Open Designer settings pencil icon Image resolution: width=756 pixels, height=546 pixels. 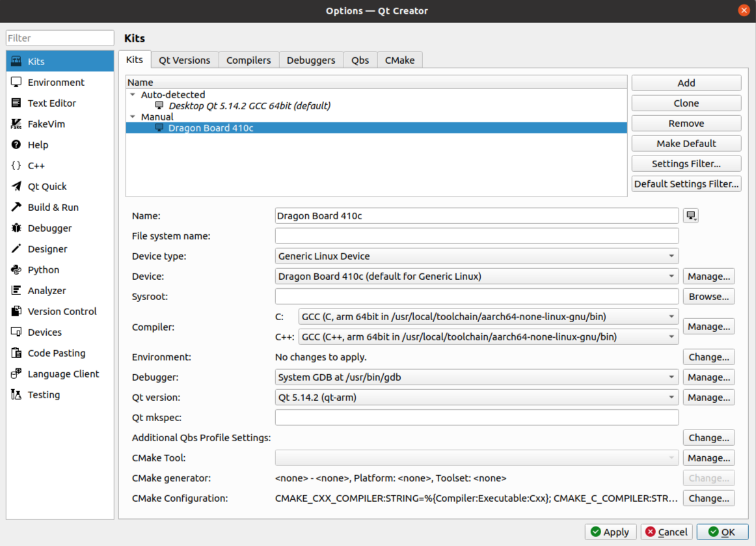coord(16,249)
